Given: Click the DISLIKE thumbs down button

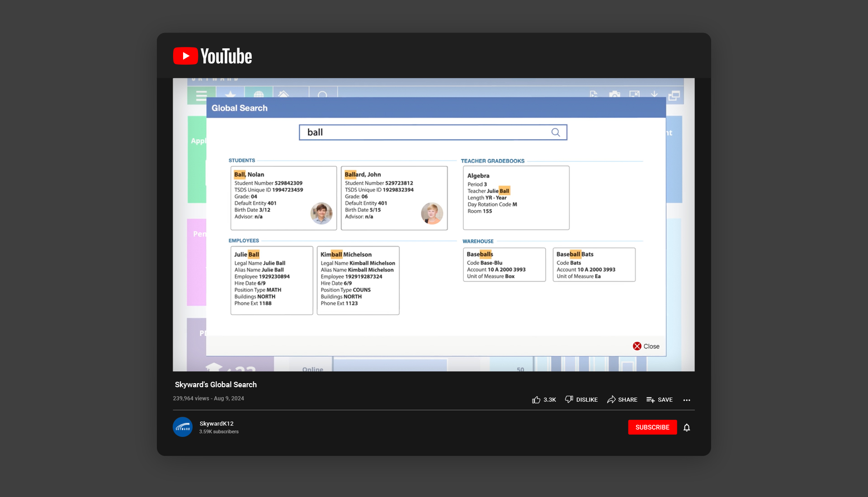Looking at the screenshot, I should 581,400.
